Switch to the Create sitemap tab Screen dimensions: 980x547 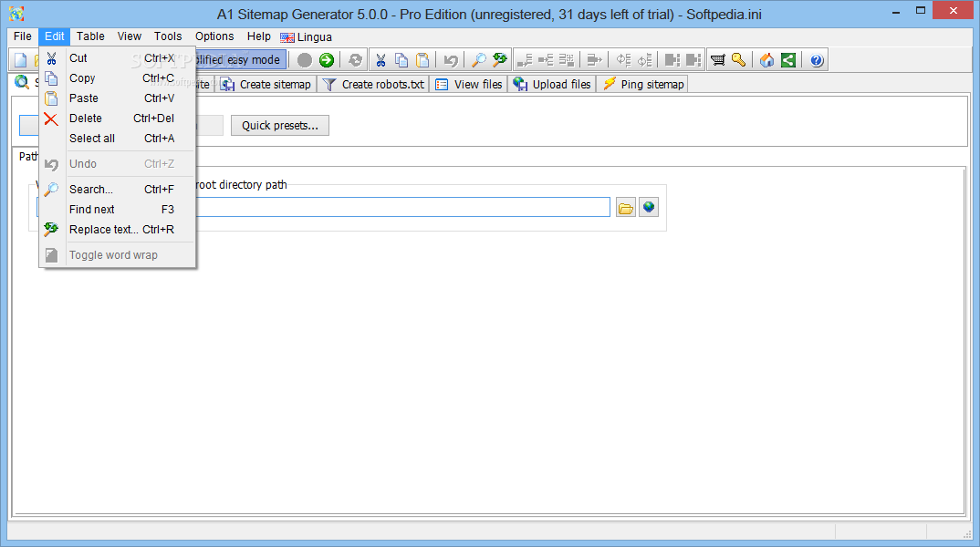coord(266,84)
